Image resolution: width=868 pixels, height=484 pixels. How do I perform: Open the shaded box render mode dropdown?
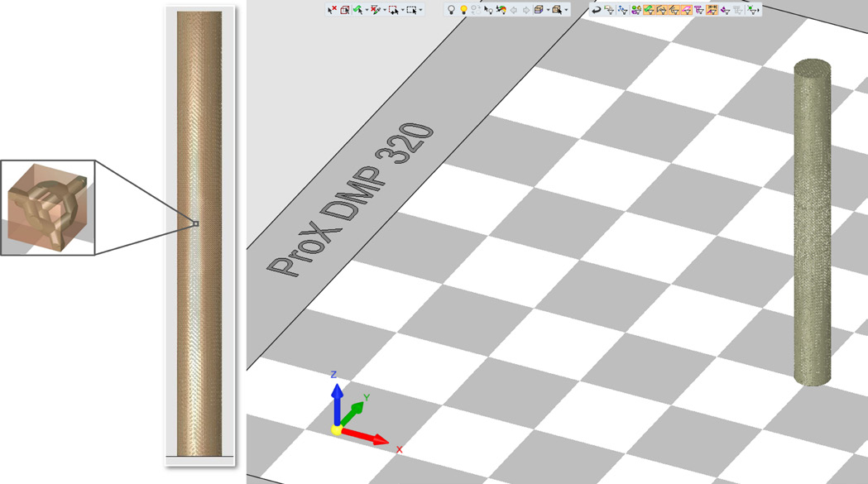(548, 10)
